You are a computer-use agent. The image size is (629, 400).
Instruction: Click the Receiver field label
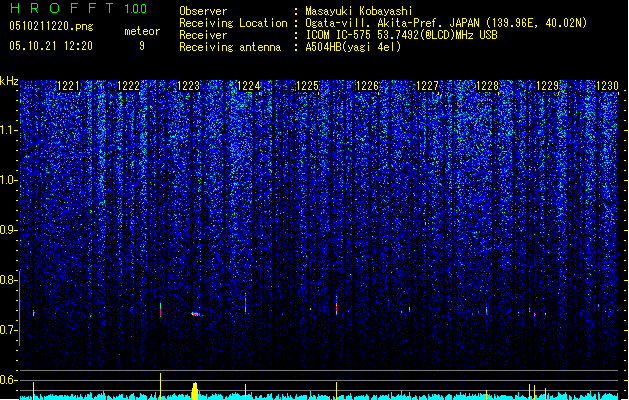pos(203,35)
